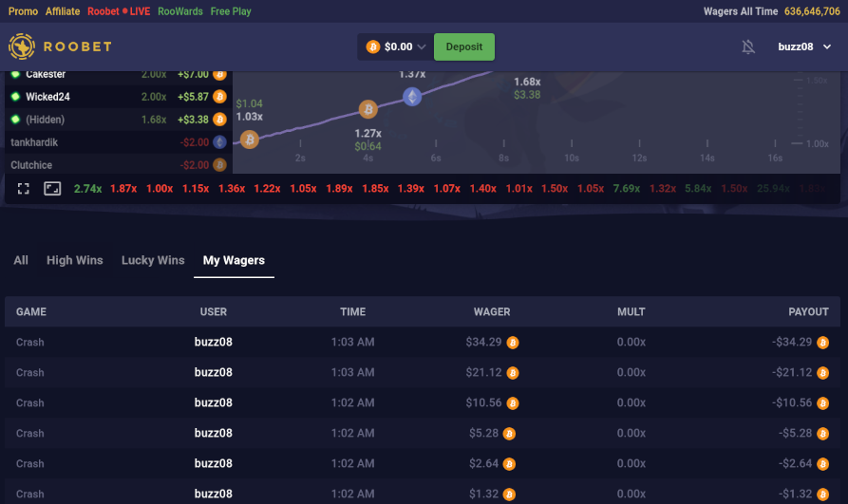Open the Promo link
848x504 pixels.
23,11
